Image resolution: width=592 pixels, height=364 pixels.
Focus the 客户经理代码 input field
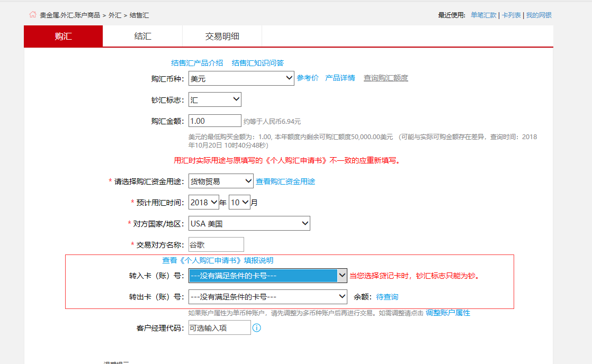tap(219, 328)
